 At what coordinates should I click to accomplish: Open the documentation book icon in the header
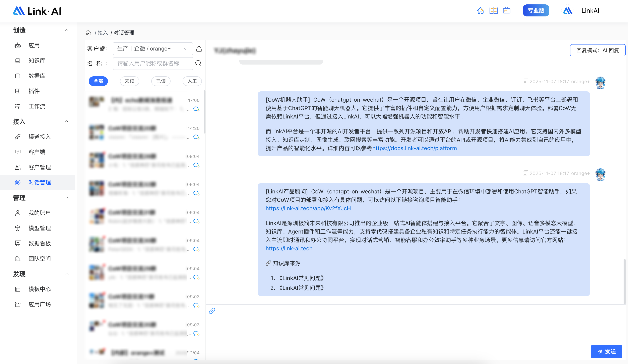493,10
